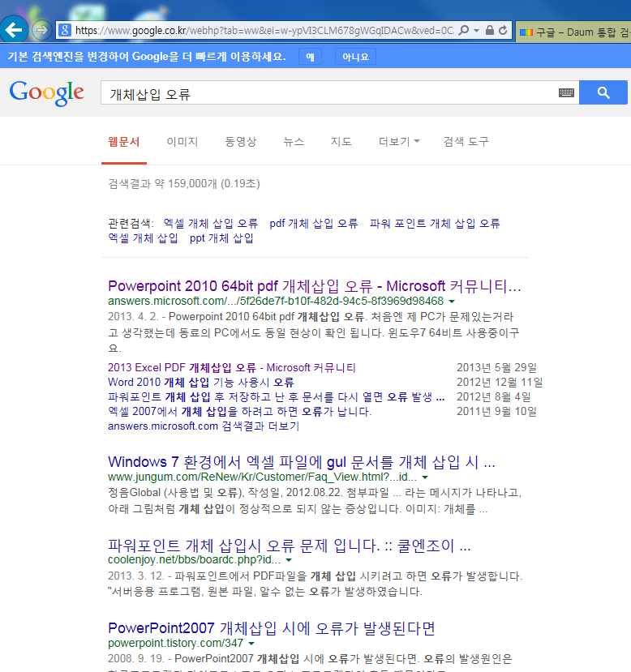Viewport: 631px width, 672px height.
Task: Open result 파워포인트 개체 삽입시 오류 문제 입니다
Action: click(x=290, y=546)
